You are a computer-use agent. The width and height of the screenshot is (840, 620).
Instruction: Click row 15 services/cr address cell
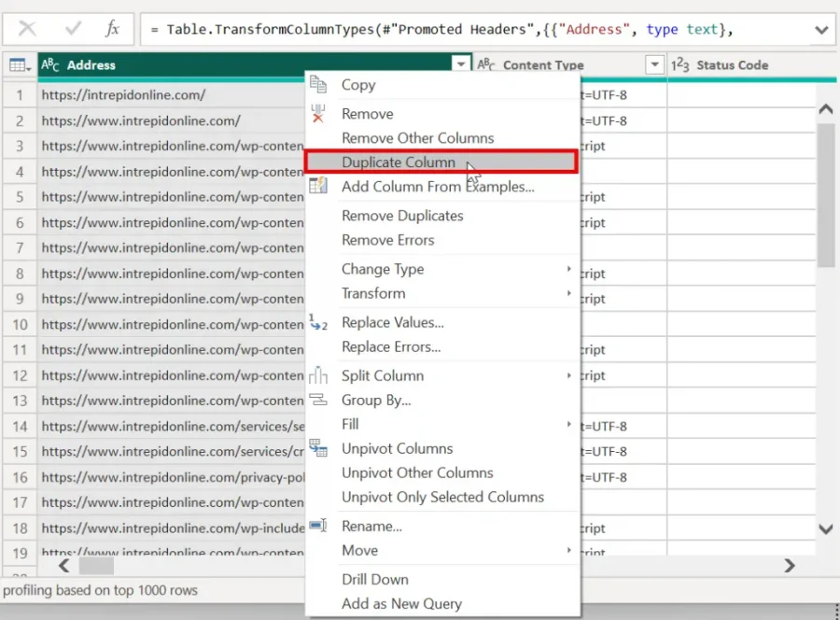tap(172, 451)
